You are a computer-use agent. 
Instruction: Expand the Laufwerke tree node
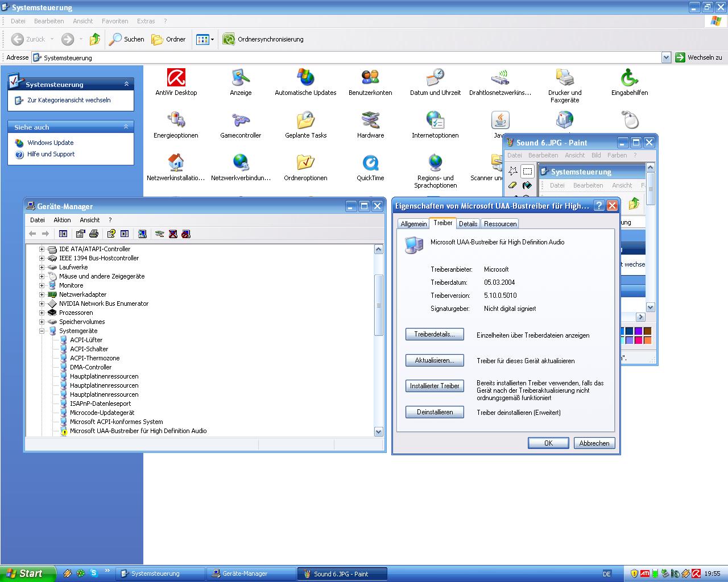click(x=42, y=267)
